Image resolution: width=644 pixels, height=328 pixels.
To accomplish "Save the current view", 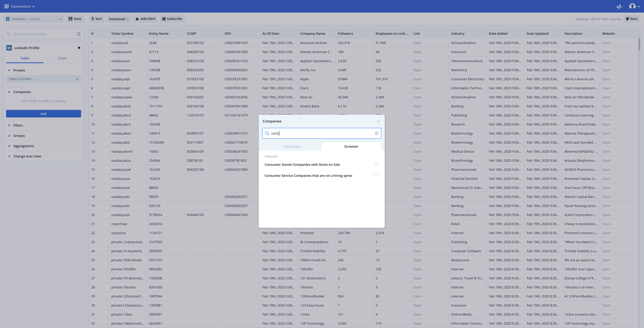I will pyautogui.click(x=75, y=19).
